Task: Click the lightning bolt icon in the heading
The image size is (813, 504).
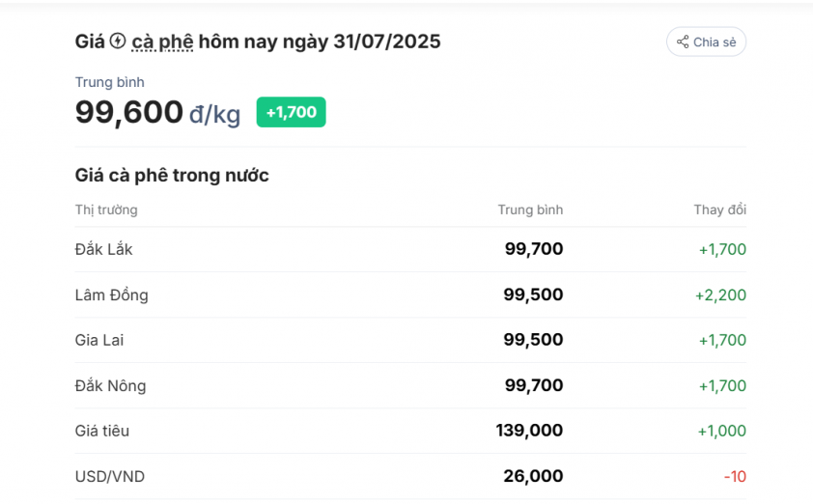Action: pyautogui.click(x=118, y=41)
